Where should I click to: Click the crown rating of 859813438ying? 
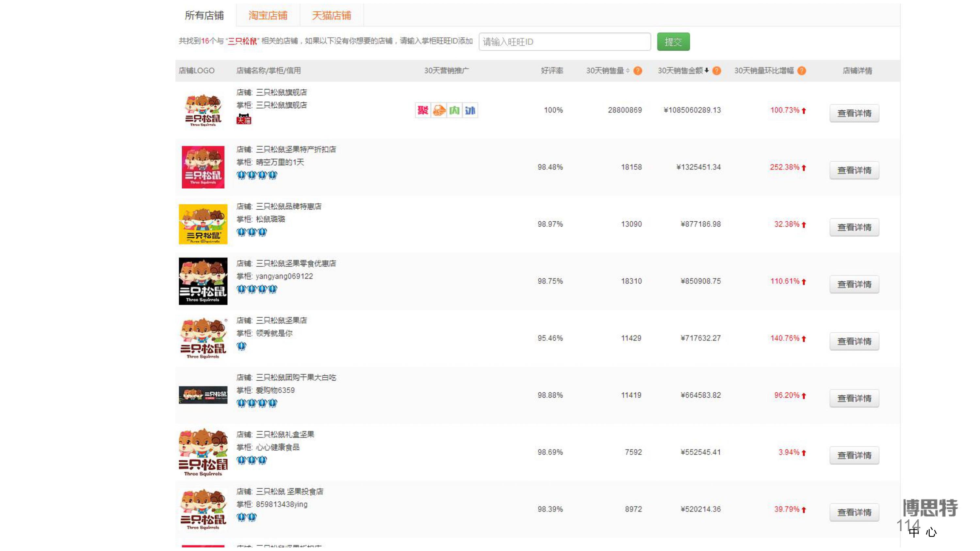pos(247,517)
